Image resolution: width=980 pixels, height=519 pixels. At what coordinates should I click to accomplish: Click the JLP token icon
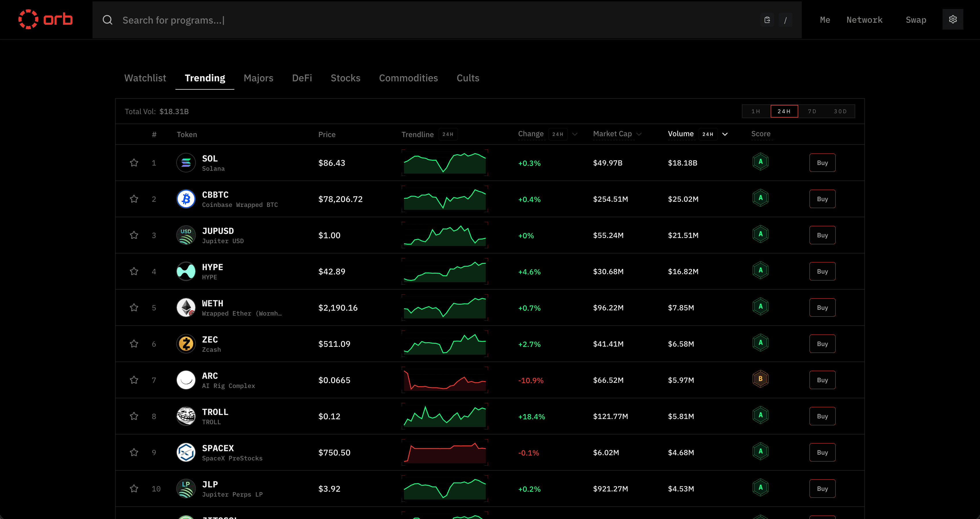coord(186,489)
